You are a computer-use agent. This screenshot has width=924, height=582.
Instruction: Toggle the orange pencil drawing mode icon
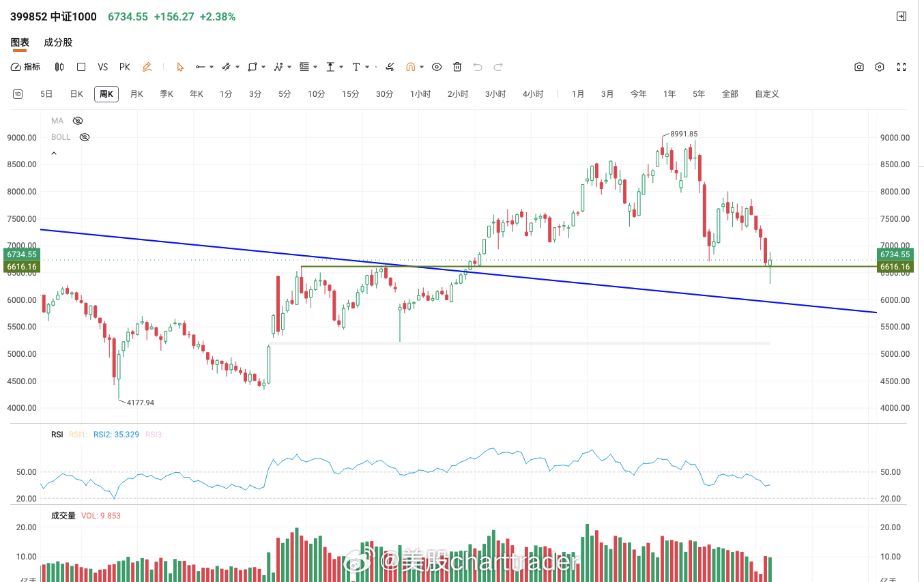(147, 67)
